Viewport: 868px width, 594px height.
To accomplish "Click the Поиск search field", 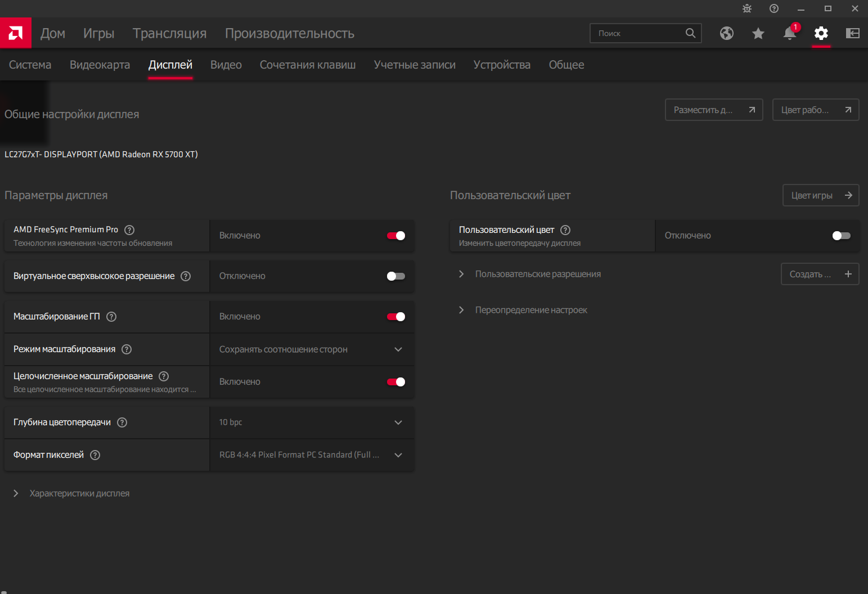I will point(638,33).
